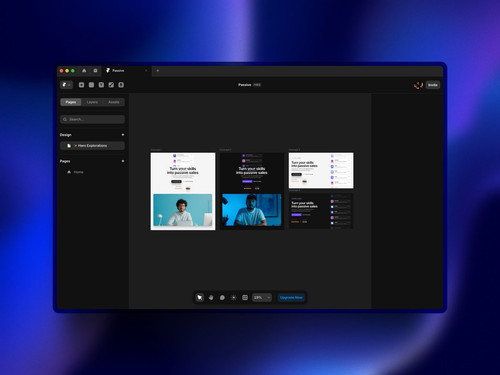Open a new tab with plus button
The width and height of the screenshot is (500, 375).
[158, 71]
